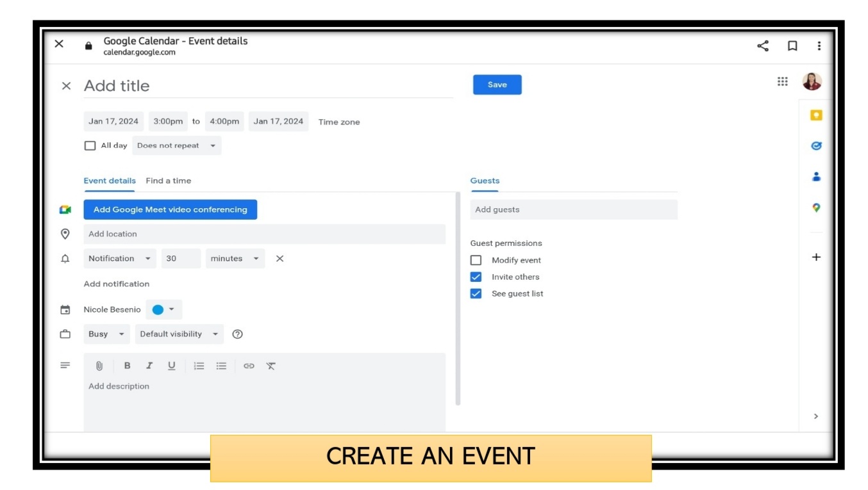Discard the event with the X beside Add title

[66, 86]
